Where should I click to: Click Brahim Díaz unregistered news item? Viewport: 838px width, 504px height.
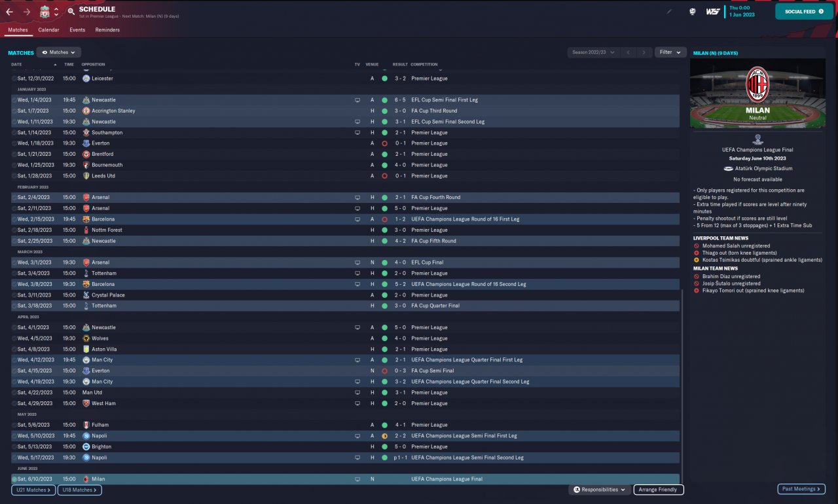(x=731, y=276)
